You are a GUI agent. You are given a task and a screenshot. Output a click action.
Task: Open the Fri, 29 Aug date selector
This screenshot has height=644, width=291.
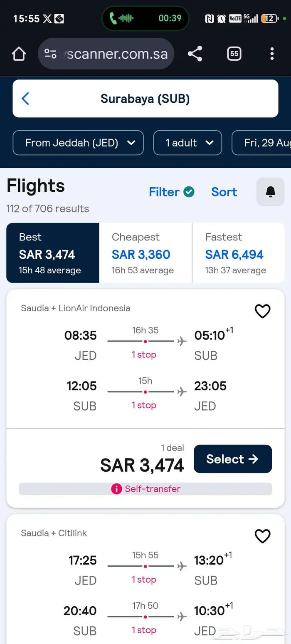coord(261,143)
